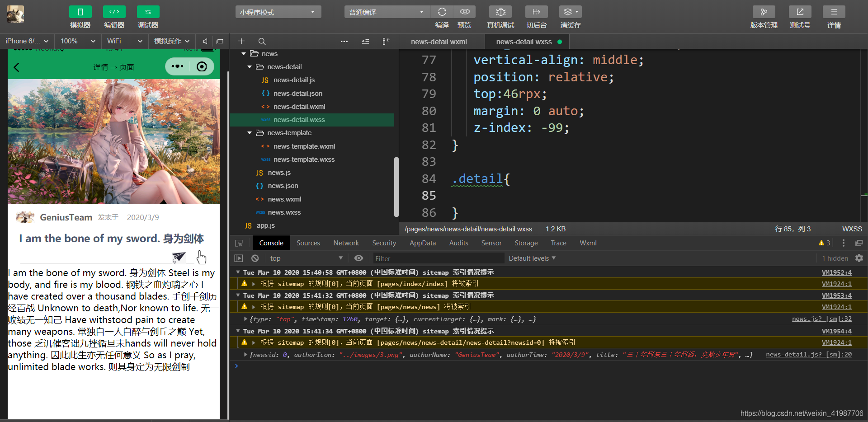The width and height of the screenshot is (868, 422).
Task: Open news-detail.js file
Action: 294,80
